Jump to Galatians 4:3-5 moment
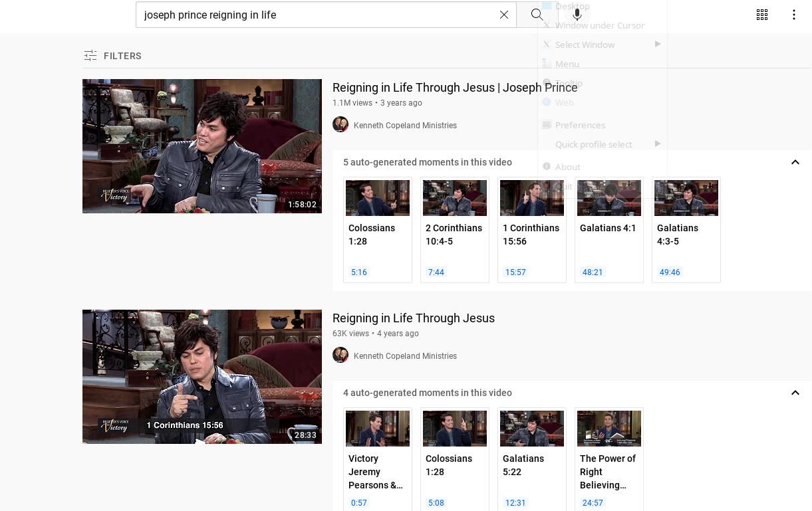Image resolution: width=812 pixels, height=511 pixels. [686, 230]
